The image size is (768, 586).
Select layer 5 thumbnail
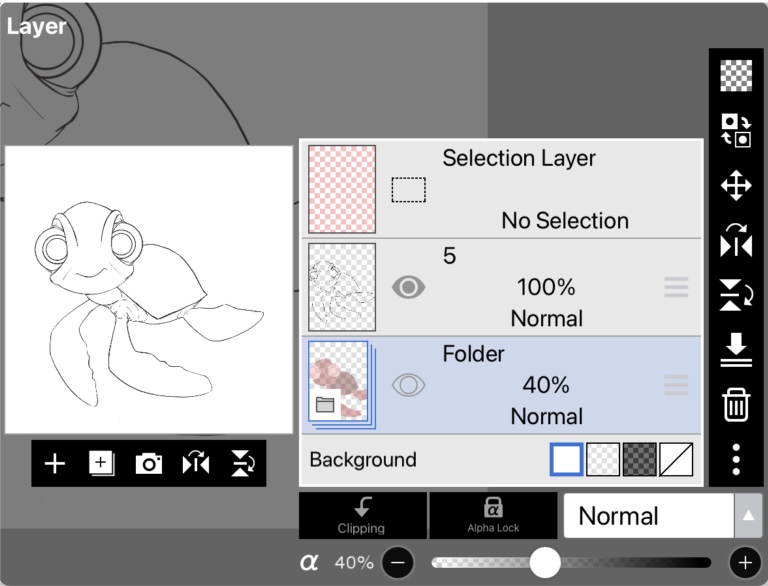(x=342, y=287)
